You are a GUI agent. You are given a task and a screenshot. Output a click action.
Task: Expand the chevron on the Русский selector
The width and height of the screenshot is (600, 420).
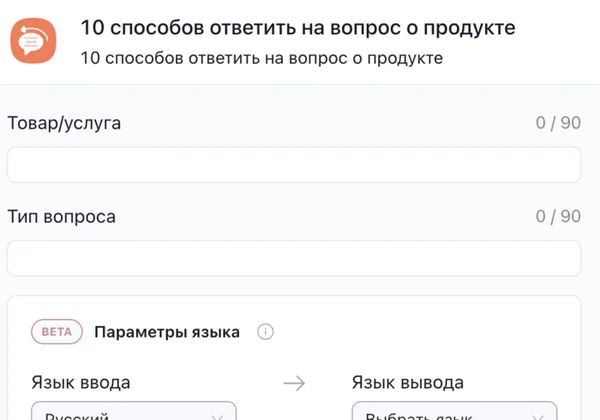click(x=218, y=415)
